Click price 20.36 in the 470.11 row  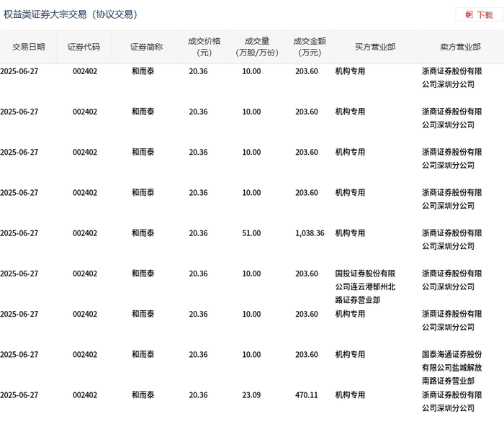pyautogui.click(x=198, y=395)
